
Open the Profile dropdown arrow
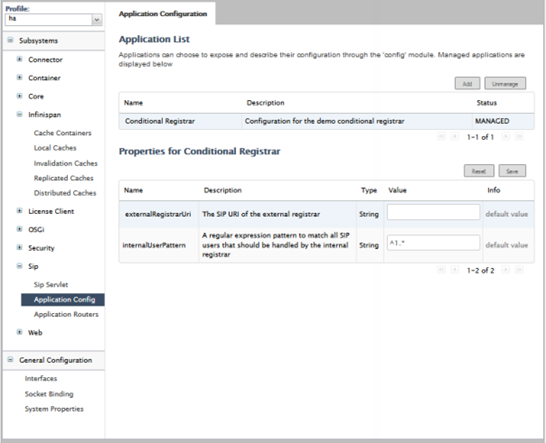pos(97,20)
